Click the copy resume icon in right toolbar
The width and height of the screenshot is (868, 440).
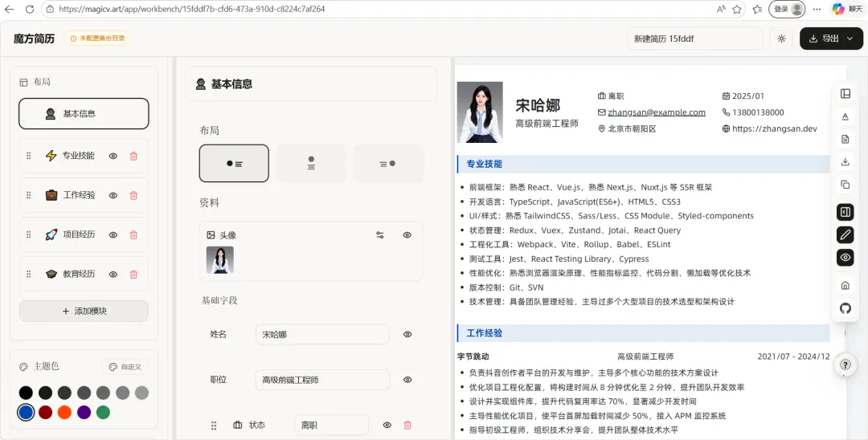[x=845, y=185]
